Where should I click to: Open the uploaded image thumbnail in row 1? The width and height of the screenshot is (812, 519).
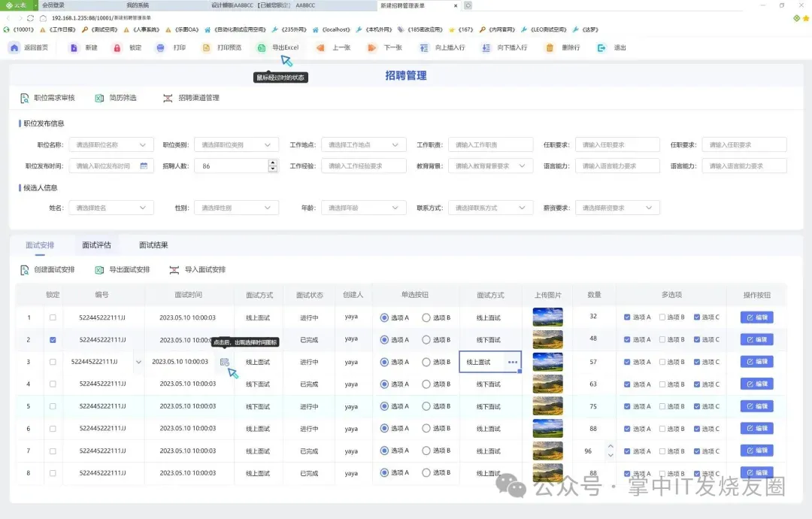(x=547, y=317)
